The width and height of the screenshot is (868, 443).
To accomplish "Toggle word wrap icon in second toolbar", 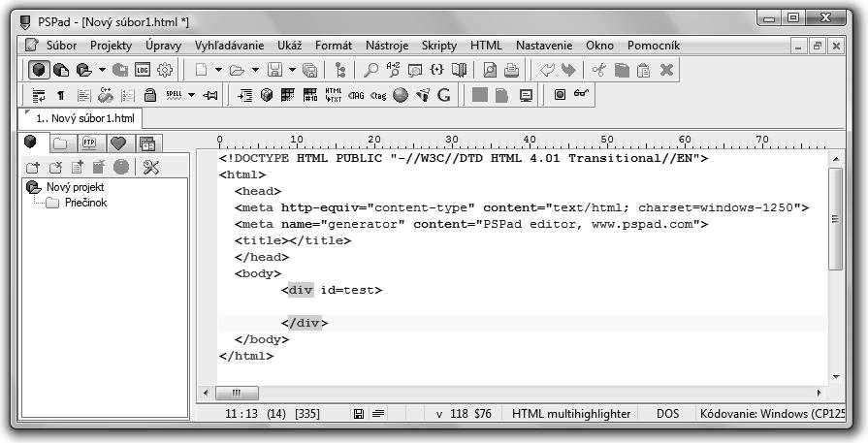I will click(39, 96).
